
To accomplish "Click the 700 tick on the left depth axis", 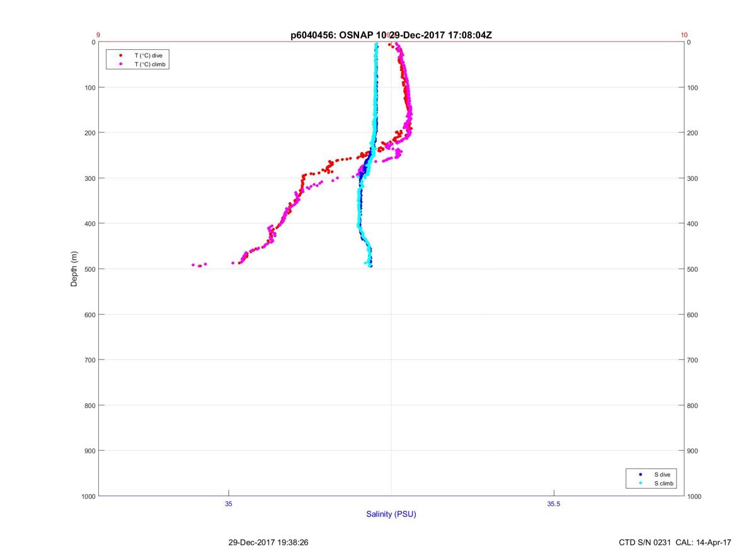I will coord(89,360).
